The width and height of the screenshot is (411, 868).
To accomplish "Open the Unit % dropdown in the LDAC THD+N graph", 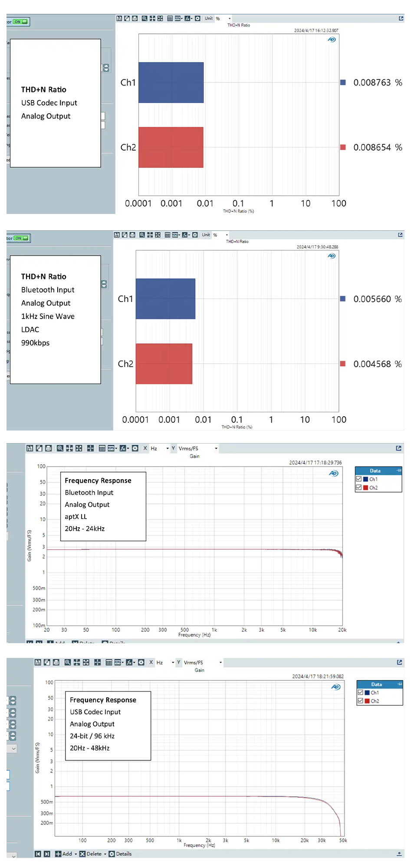I will click(227, 235).
